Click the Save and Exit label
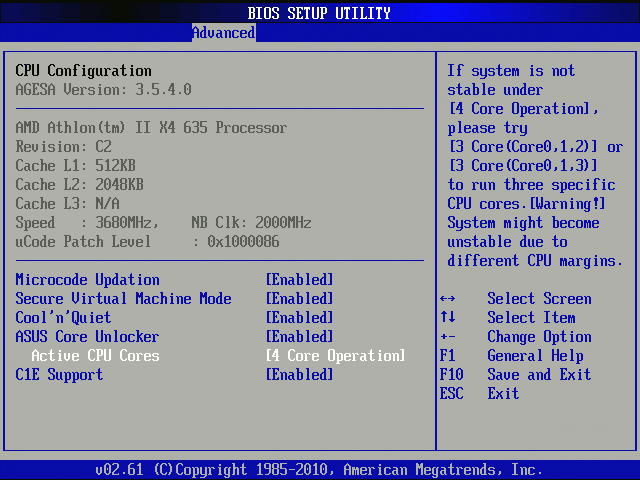The image size is (640, 480). click(x=539, y=374)
